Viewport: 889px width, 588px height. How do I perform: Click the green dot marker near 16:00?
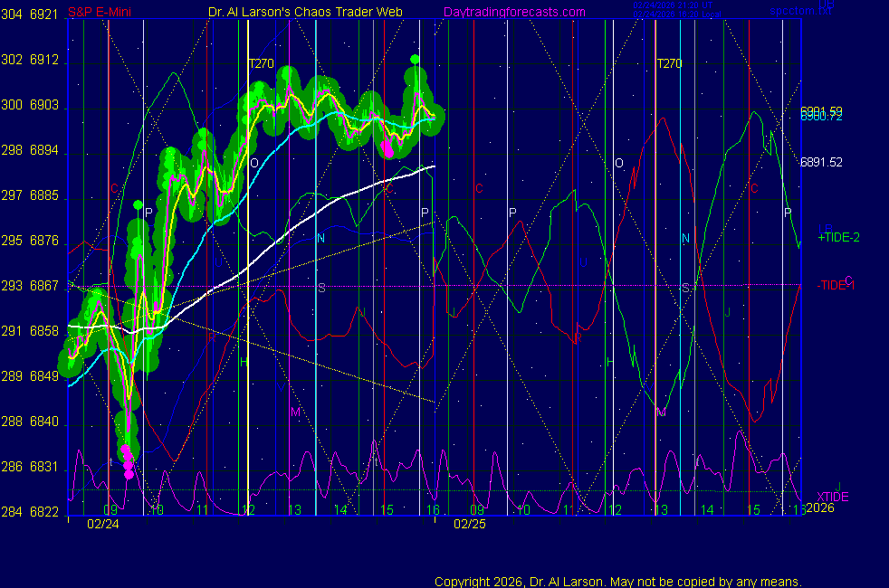pos(415,60)
